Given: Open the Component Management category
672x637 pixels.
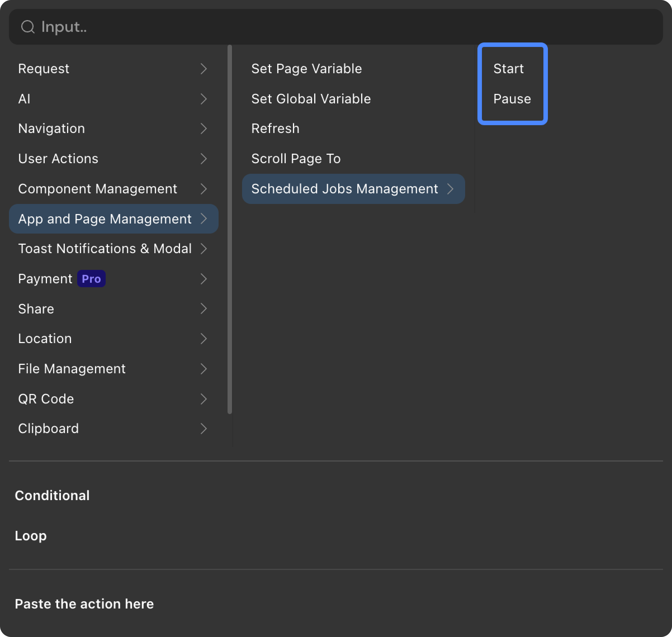Looking at the screenshot, I should (x=98, y=189).
